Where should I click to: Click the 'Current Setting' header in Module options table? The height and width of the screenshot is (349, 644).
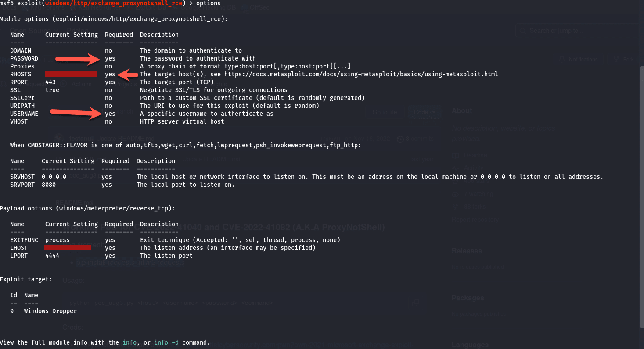pyautogui.click(x=72, y=35)
